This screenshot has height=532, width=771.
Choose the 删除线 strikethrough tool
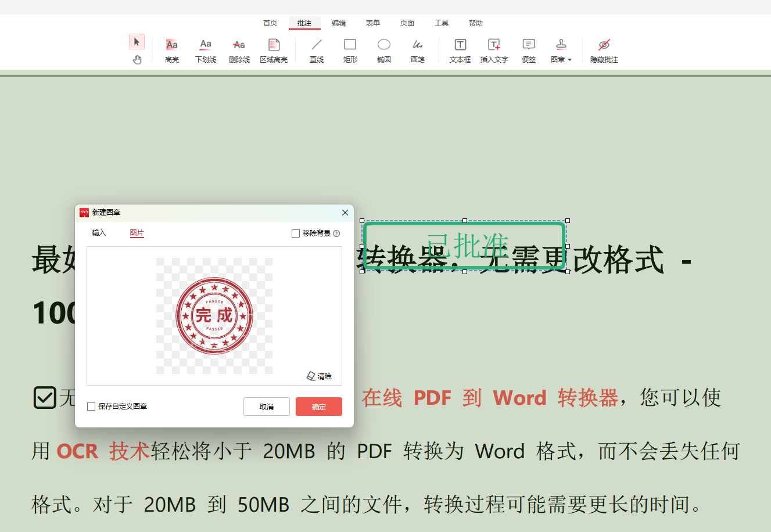(x=239, y=51)
